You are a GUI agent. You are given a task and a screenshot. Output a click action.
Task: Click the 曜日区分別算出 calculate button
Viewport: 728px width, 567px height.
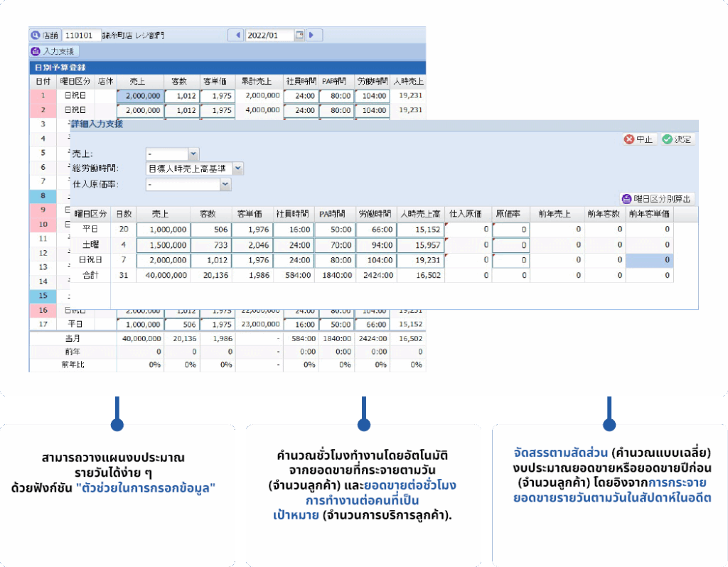[657, 199]
